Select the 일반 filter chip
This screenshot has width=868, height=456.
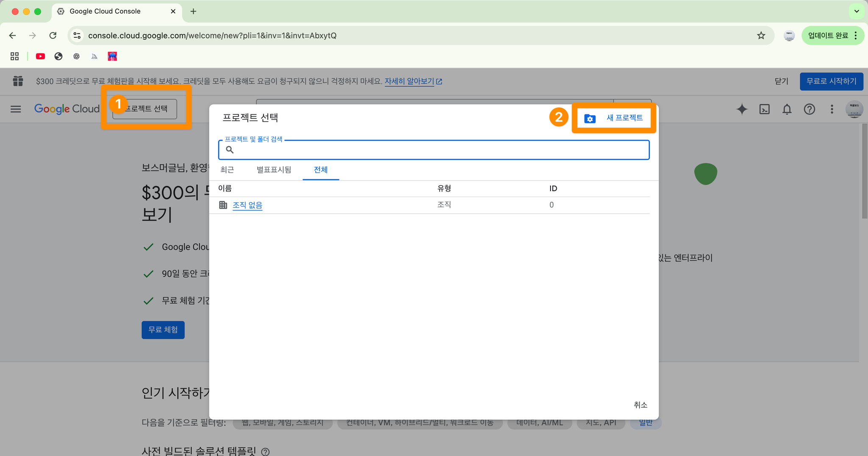(x=646, y=423)
